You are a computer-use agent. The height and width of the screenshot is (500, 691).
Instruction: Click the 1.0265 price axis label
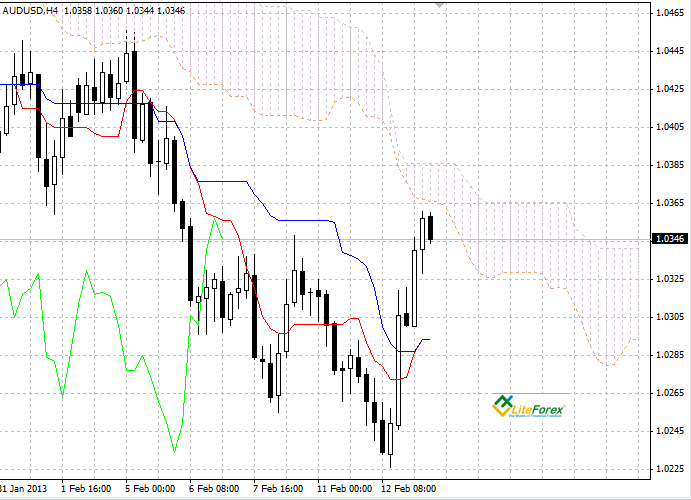point(670,393)
